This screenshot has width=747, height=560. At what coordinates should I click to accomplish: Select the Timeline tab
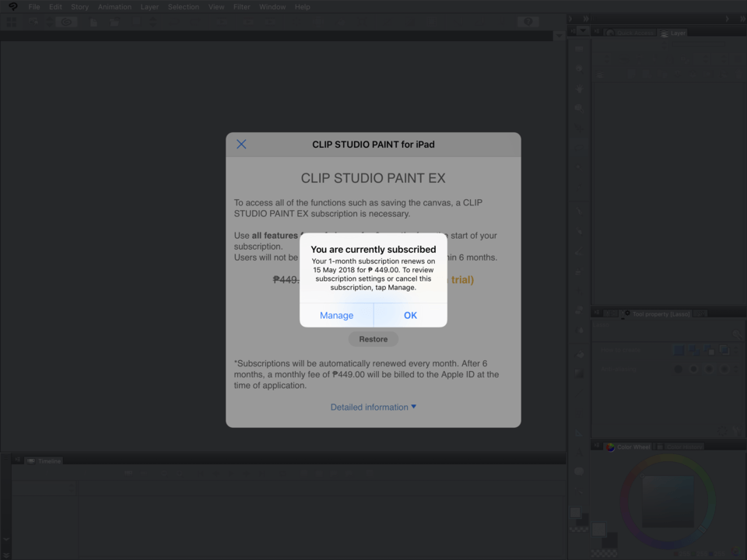pos(44,461)
